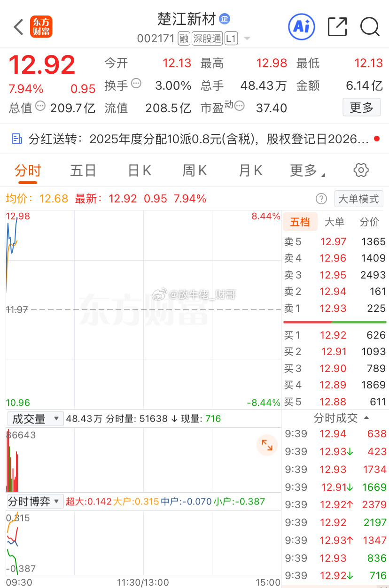Switch to the 日K tab

(140, 170)
